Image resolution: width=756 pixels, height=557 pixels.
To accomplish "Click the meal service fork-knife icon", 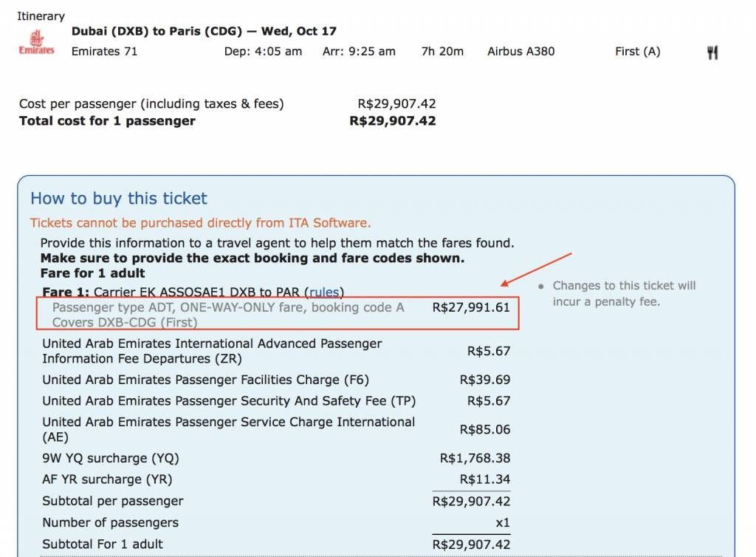I will [712, 52].
